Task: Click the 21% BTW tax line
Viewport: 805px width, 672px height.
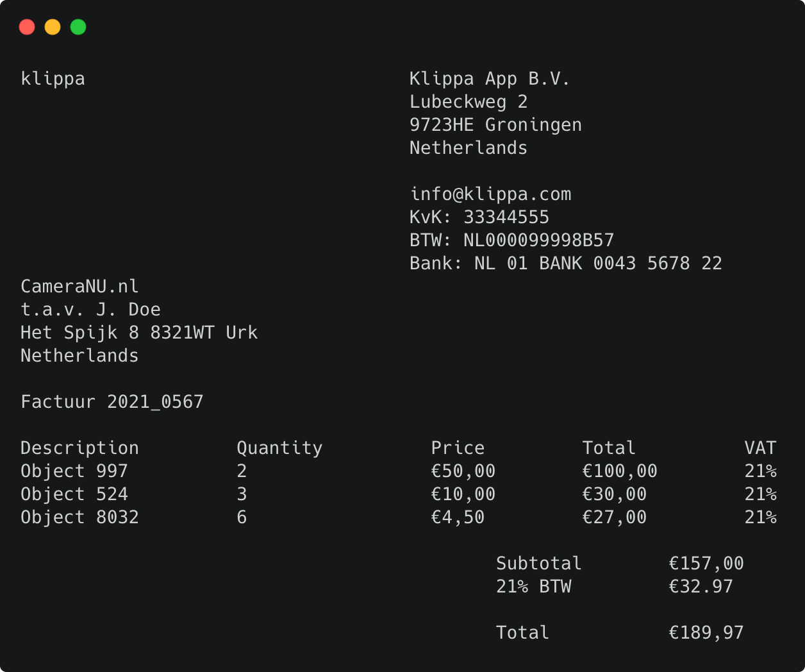Action: click(533, 586)
